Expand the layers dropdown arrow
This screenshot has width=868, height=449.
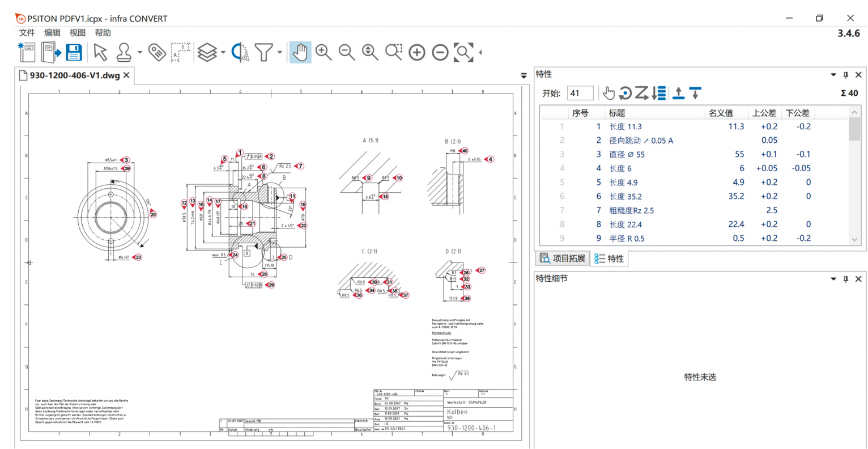[x=223, y=53]
